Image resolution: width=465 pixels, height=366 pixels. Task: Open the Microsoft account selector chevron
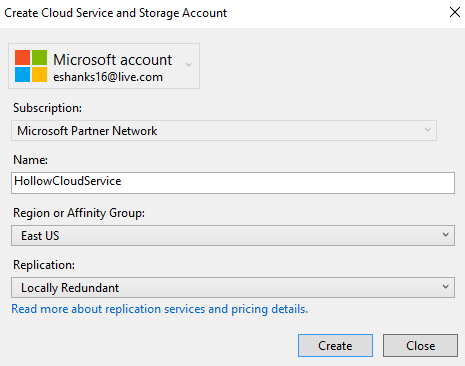point(189,65)
